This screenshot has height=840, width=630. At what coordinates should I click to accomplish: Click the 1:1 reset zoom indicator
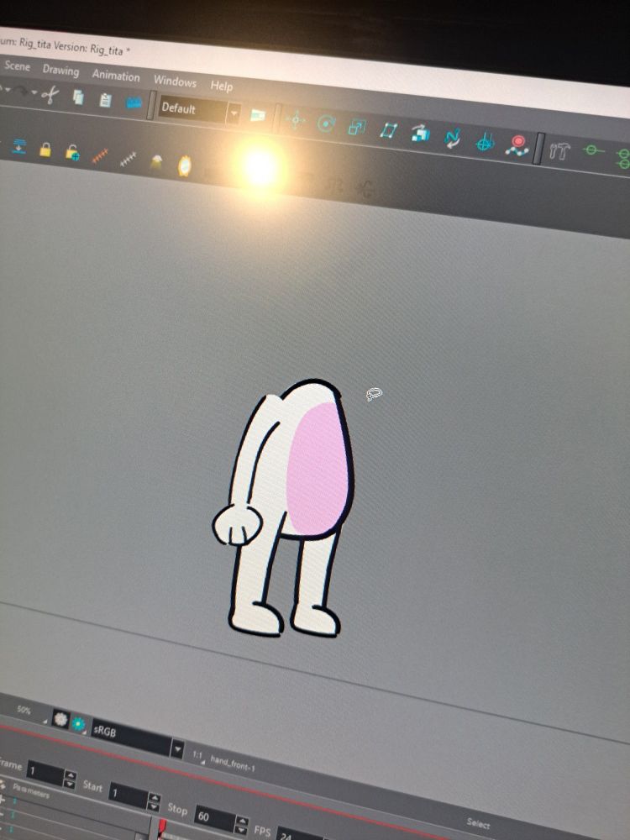pos(198,755)
